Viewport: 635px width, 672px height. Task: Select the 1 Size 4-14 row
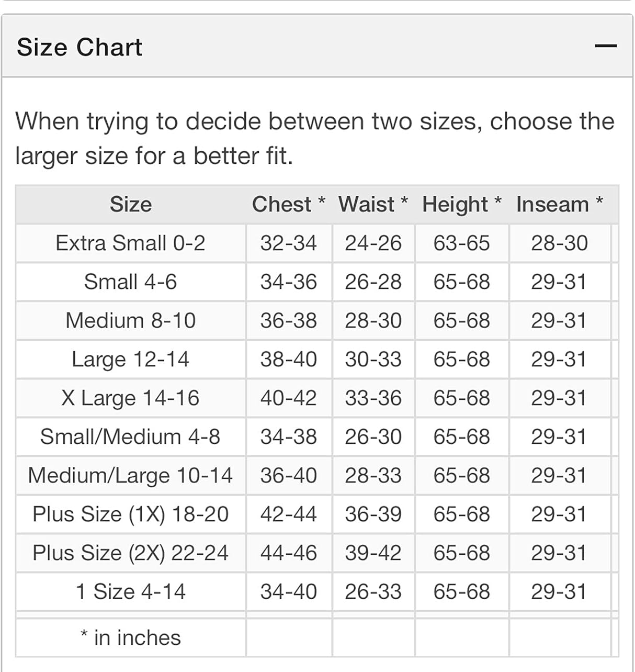coord(131,592)
